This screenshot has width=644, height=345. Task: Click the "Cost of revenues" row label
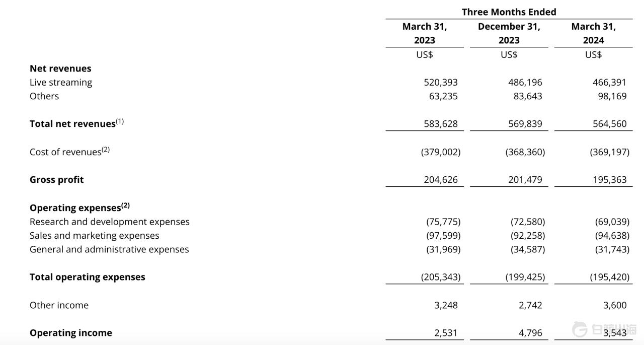tap(65, 152)
